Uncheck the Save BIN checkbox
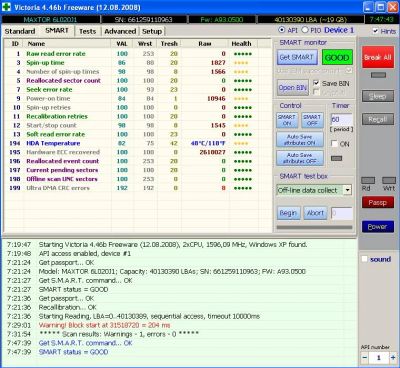 (316, 83)
